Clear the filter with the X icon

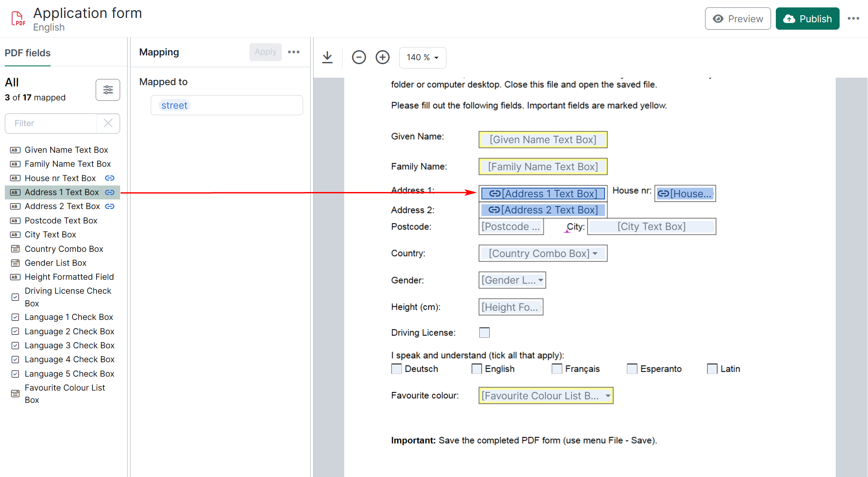[108, 123]
